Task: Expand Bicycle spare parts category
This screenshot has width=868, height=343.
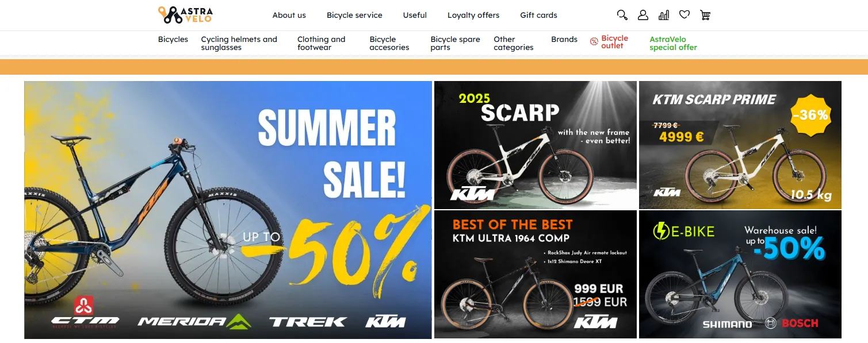Action: [x=455, y=44]
